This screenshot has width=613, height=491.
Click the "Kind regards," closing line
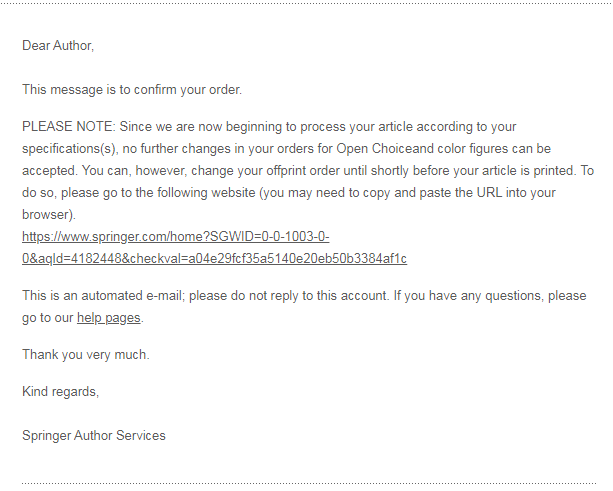[60, 391]
